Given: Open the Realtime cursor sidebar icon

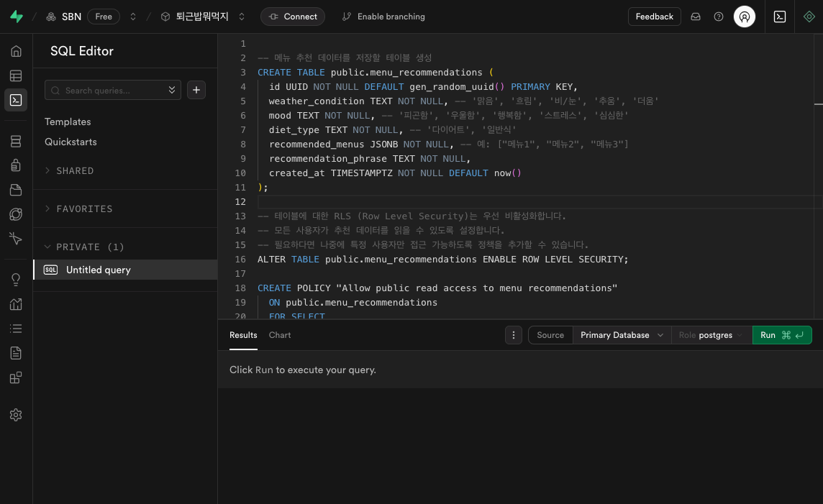Looking at the screenshot, I should (16, 239).
